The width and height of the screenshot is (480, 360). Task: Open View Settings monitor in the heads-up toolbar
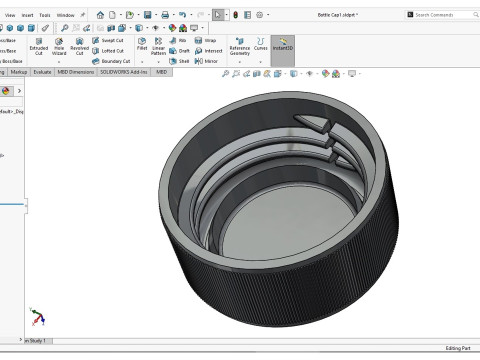point(352,74)
